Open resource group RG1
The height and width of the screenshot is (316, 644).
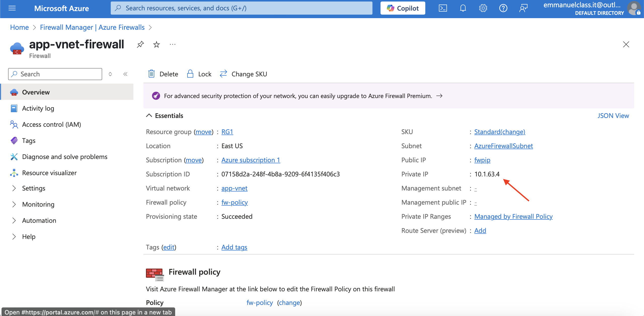(x=227, y=132)
